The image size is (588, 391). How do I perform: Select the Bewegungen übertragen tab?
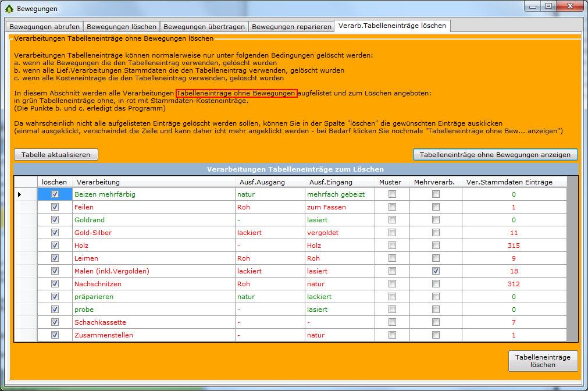pyautogui.click(x=204, y=26)
